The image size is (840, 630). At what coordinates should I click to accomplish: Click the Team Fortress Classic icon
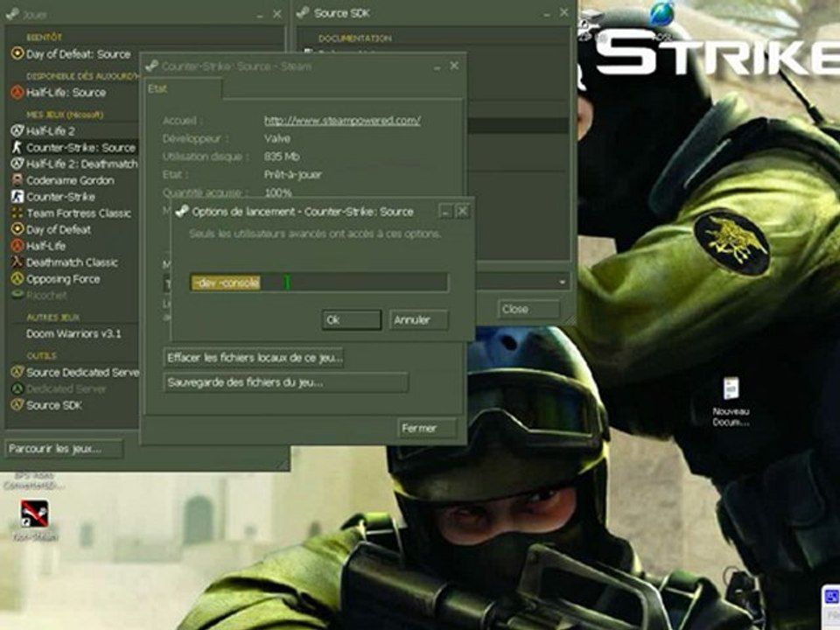(x=17, y=213)
